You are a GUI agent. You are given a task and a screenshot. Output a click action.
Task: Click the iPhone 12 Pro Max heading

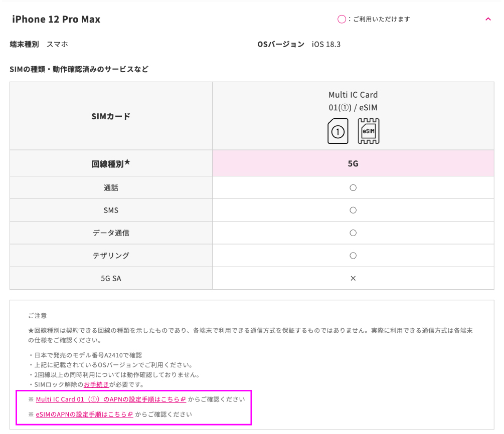tap(56, 19)
